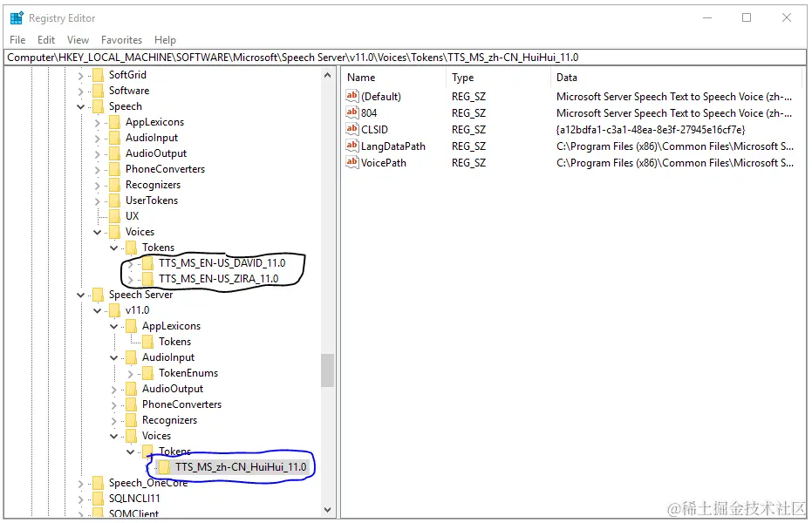
Task: Click the tree scrollbar down arrow
Action: (327, 510)
